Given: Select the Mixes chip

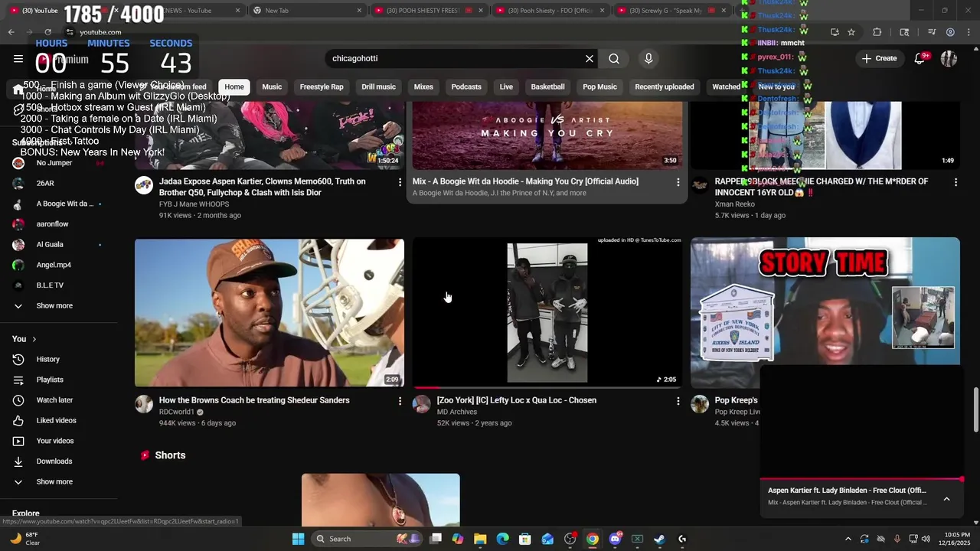Looking at the screenshot, I should click(x=423, y=87).
